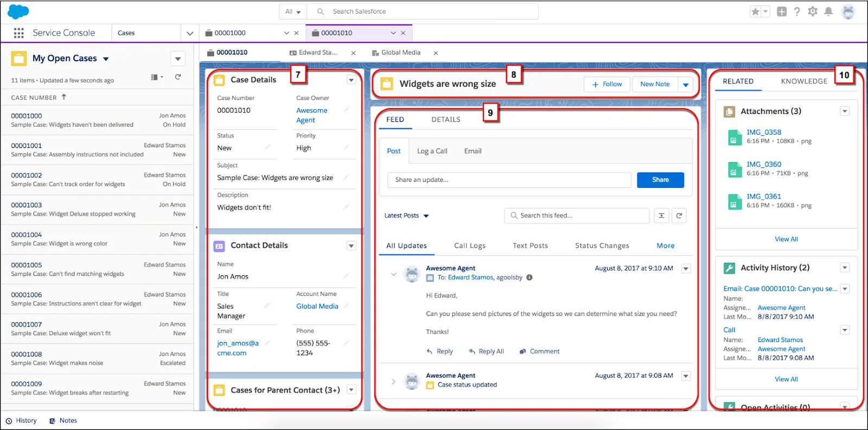Open the Contact Details card dropdown

(x=352, y=246)
